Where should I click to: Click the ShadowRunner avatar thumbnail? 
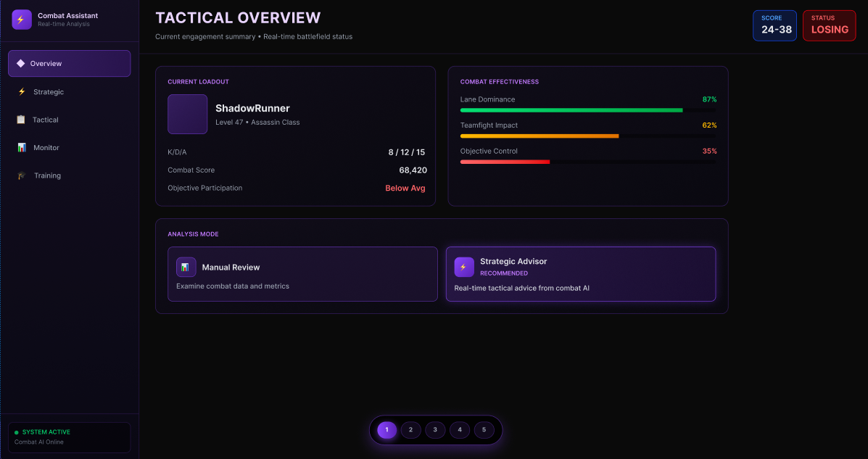coord(188,114)
